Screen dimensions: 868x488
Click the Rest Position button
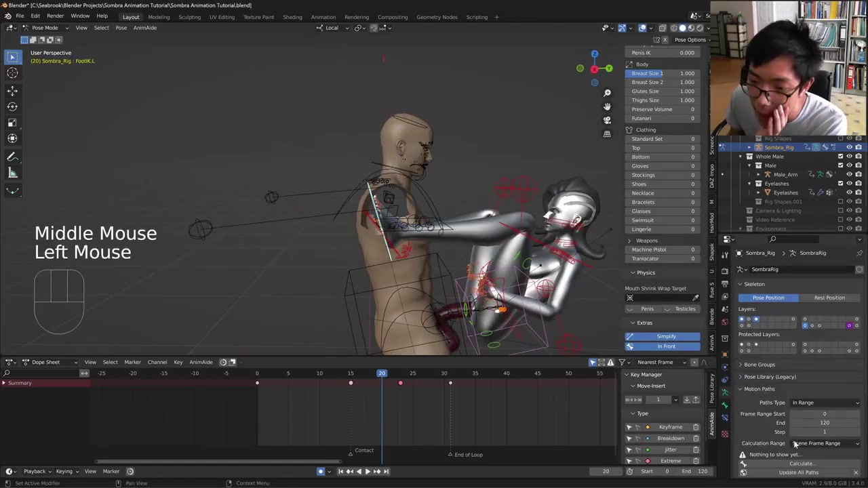point(829,298)
